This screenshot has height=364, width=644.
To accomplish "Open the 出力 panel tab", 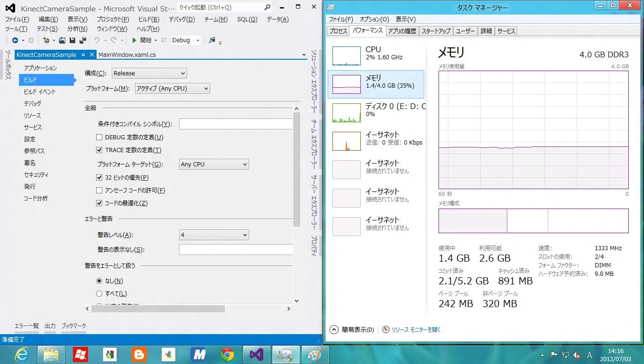I will coord(50,326).
